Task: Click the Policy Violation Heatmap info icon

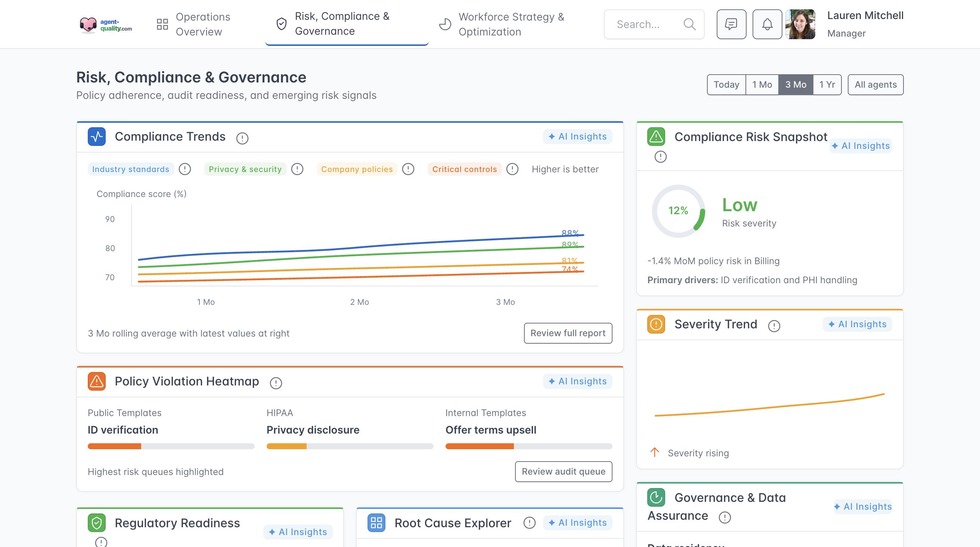Action: pos(275,383)
